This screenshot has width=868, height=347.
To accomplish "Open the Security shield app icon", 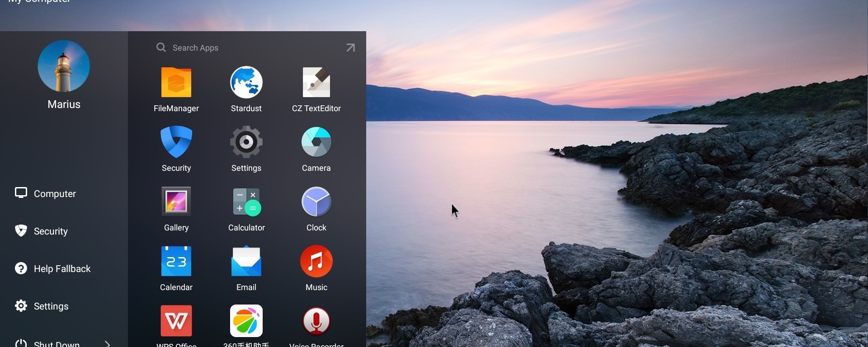I will point(176,142).
